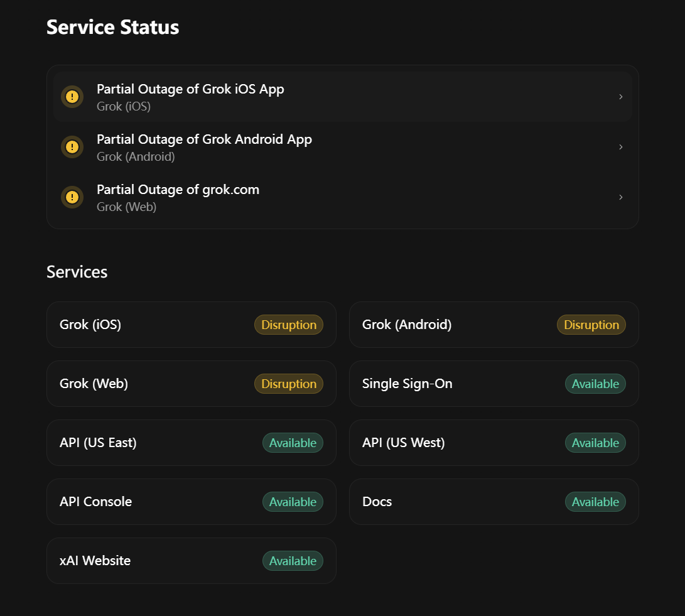Select the API Console service card
This screenshot has height=616, width=685.
(191, 502)
